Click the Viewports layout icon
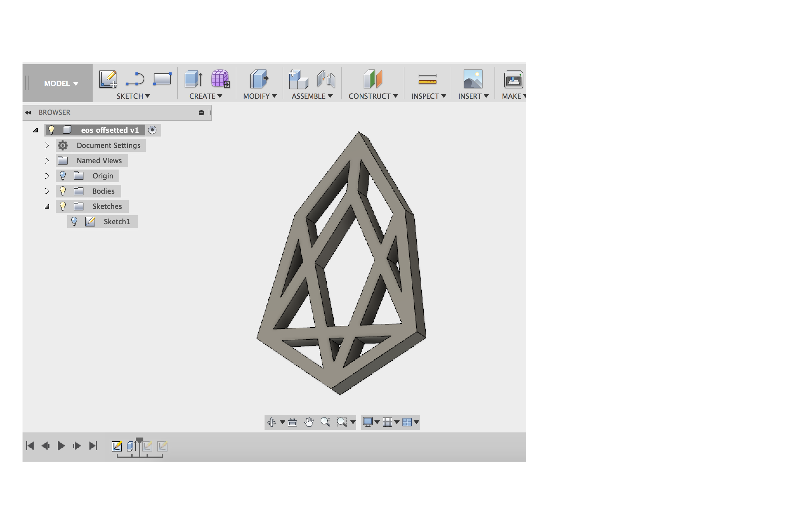Screen dimensions: 812x508 [x=407, y=422]
